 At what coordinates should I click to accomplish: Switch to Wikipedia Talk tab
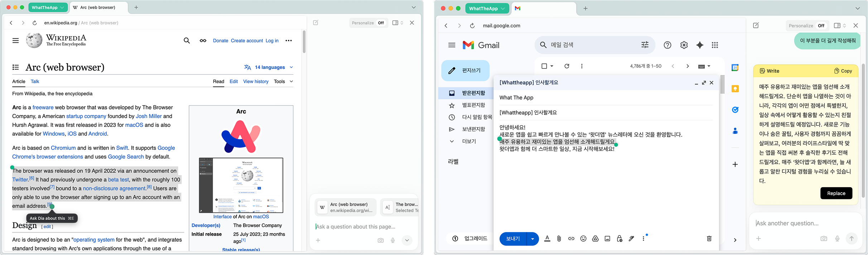tap(35, 81)
